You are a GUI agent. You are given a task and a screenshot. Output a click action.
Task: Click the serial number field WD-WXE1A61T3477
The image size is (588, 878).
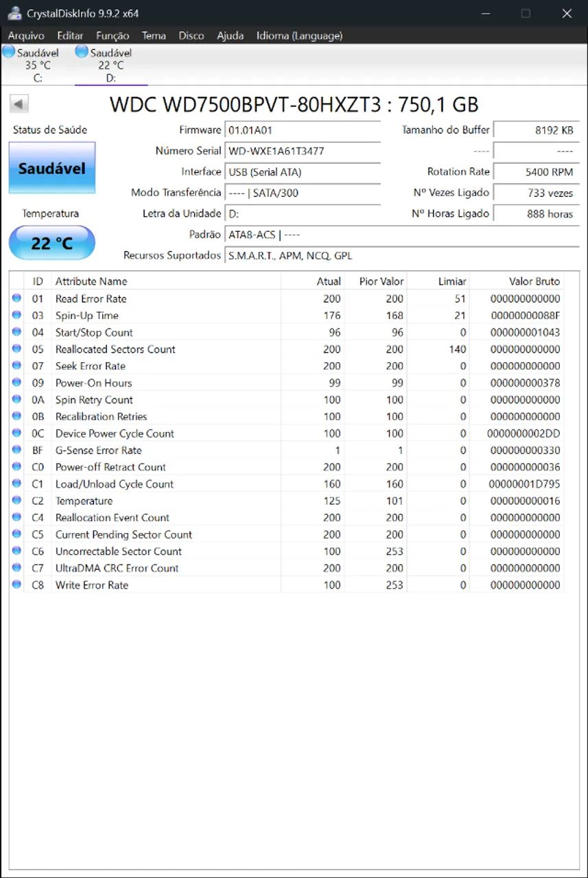[x=303, y=151]
